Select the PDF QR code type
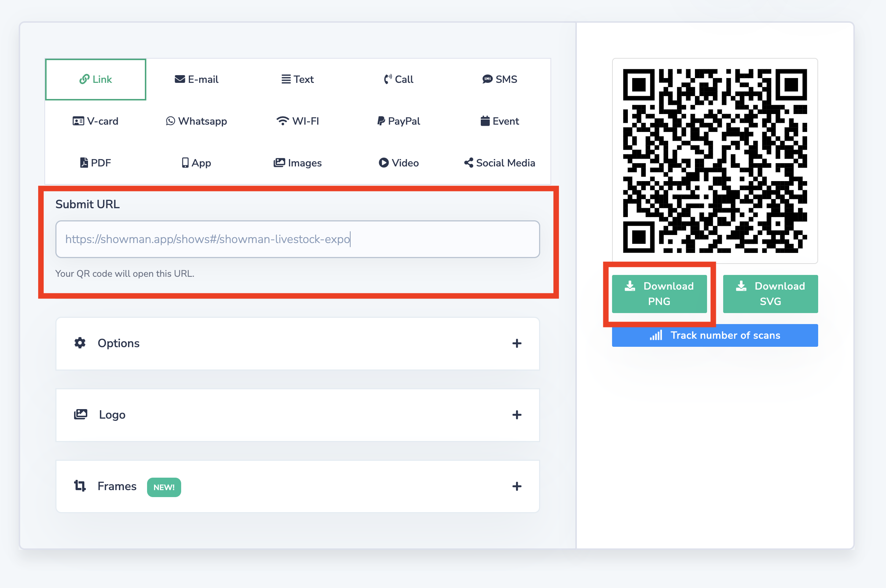This screenshot has width=886, height=588. [x=95, y=163]
